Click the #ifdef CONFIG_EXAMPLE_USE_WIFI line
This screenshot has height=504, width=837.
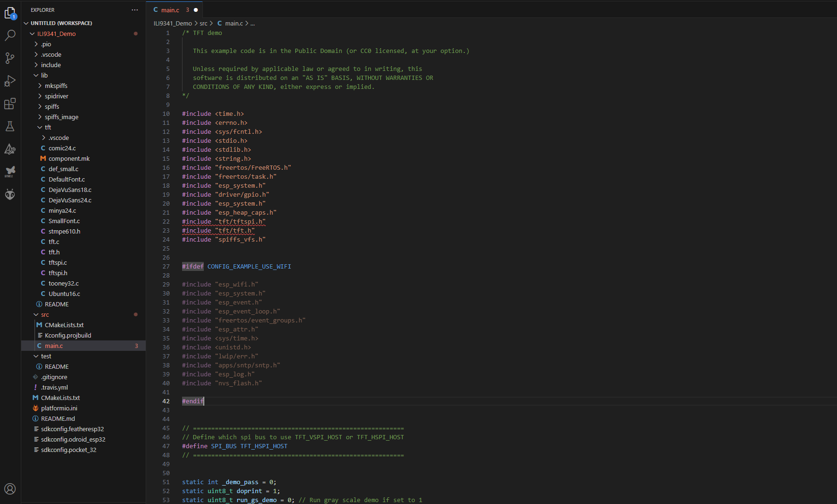click(x=236, y=266)
